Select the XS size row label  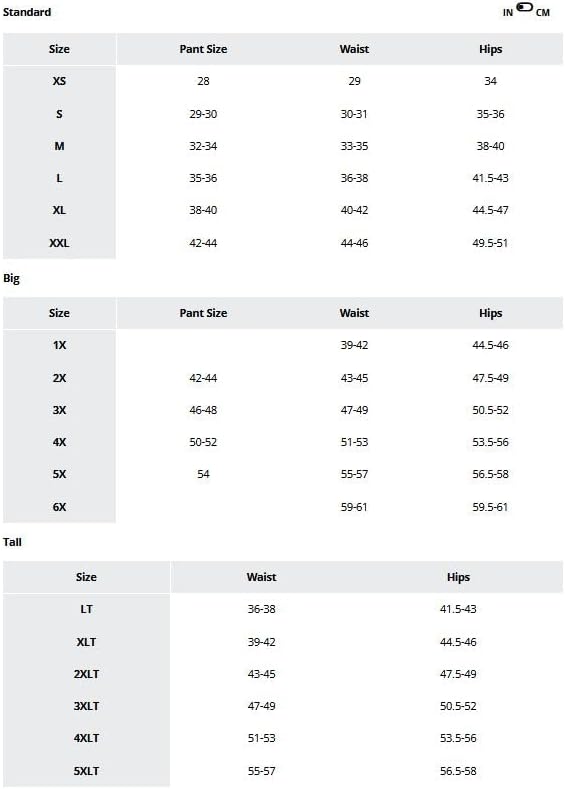[59, 81]
